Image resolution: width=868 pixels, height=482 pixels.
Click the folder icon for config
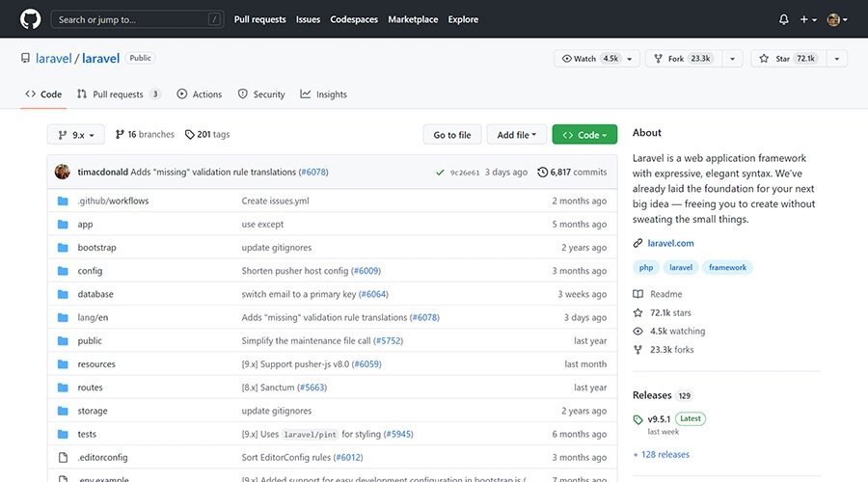(x=63, y=271)
